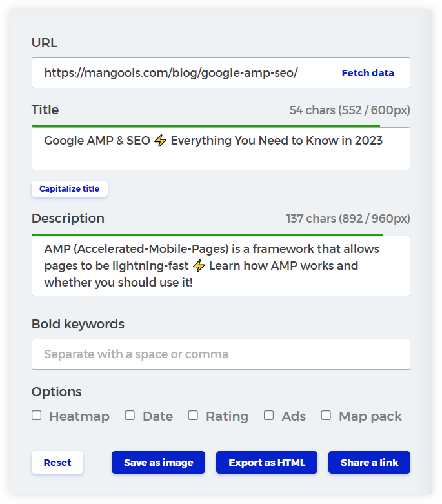This screenshot has height=504, width=442.
Task: Click the Bold keywords label
Action: click(x=78, y=324)
